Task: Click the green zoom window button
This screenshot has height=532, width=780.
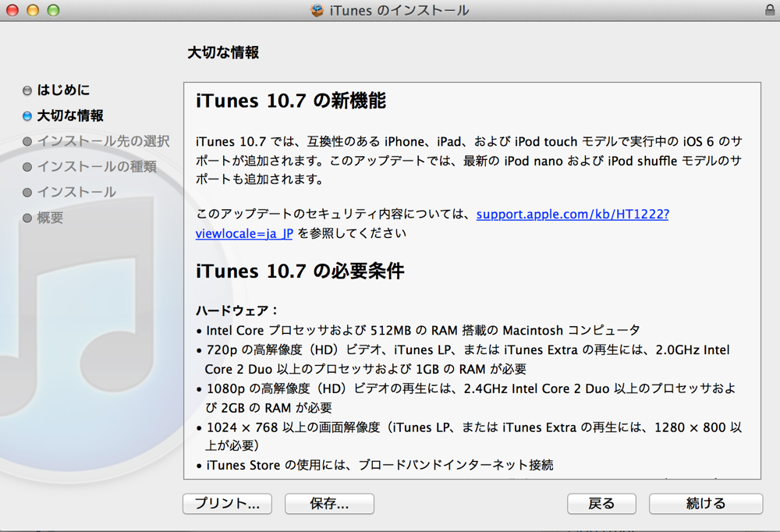Action: tap(53, 10)
